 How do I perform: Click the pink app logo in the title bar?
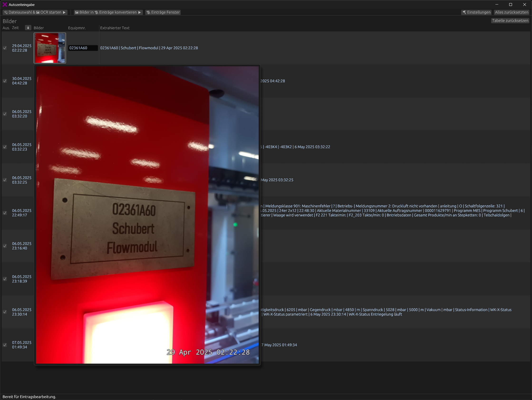coord(4,4)
